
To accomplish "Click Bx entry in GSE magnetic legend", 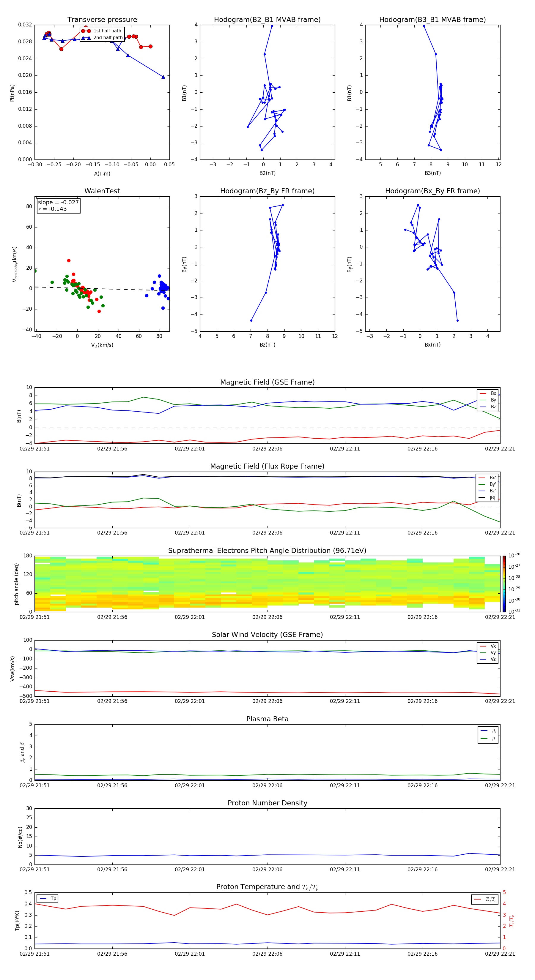I will (x=488, y=393).
